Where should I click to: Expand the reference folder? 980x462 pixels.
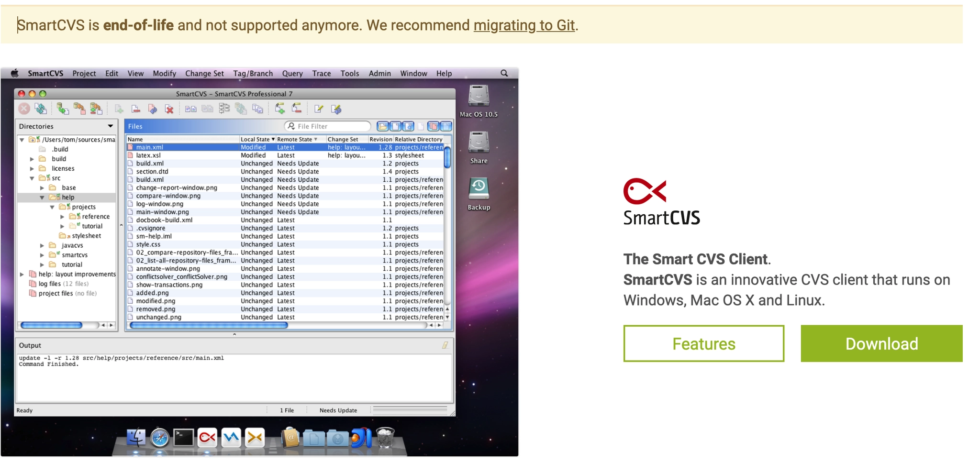click(62, 217)
